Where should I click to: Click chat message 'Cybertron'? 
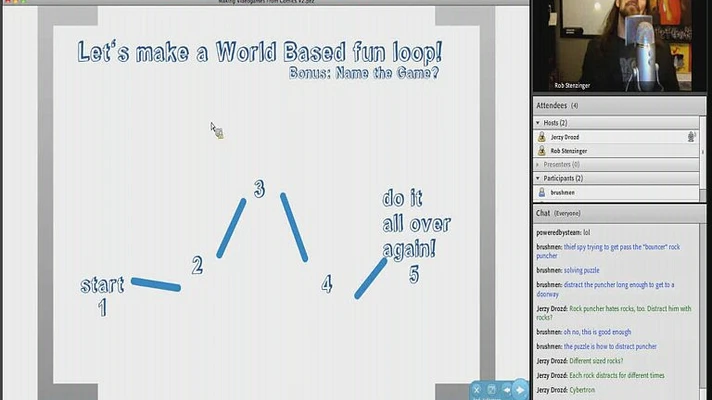click(x=582, y=390)
